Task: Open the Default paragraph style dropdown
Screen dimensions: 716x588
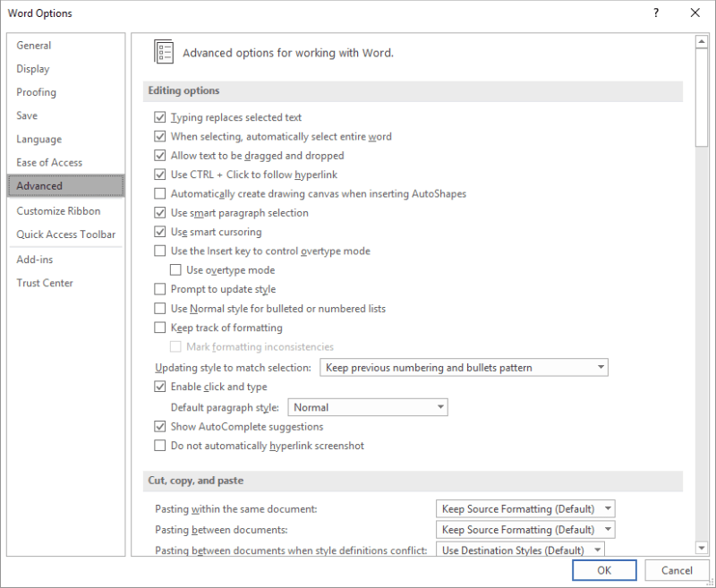Action: 439,407
